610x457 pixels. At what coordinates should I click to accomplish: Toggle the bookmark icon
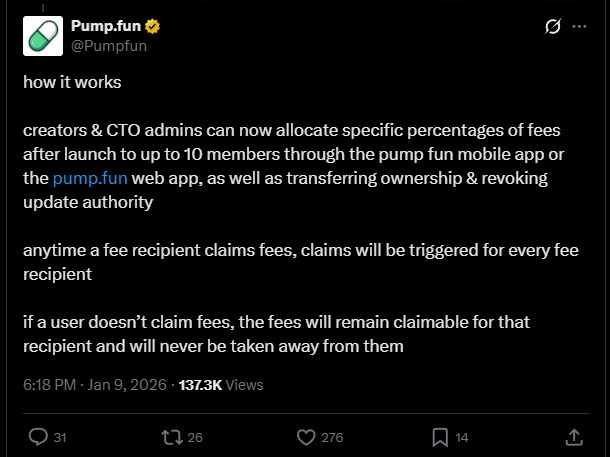click(x=439, y=437)
